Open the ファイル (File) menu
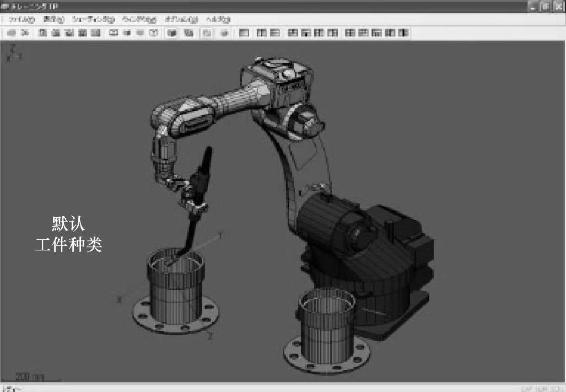This screenshot has width=566, height=392. click(x=21, y=19)
